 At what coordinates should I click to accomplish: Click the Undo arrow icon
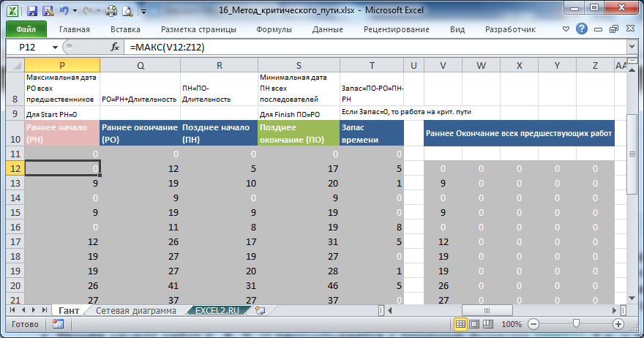(x=64, y=11)
